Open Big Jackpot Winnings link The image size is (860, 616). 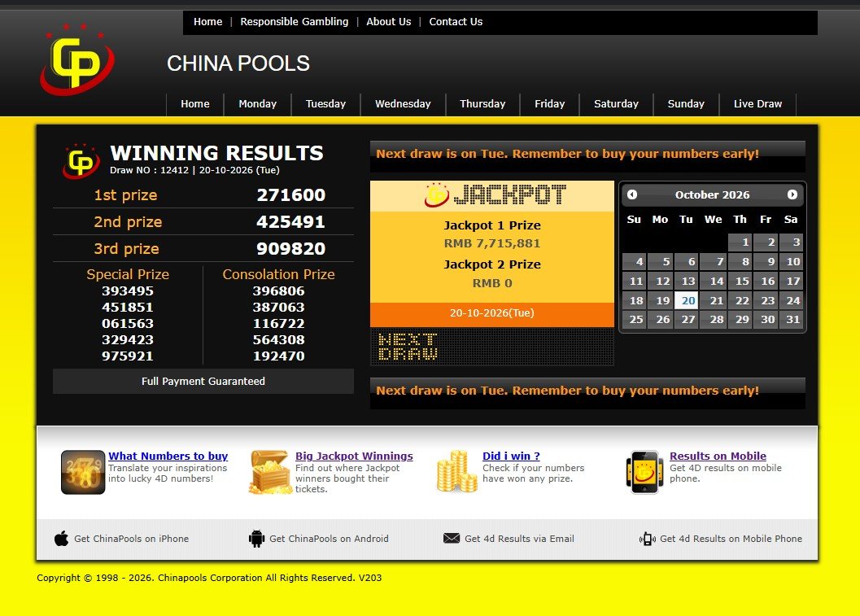coord(354,456)
